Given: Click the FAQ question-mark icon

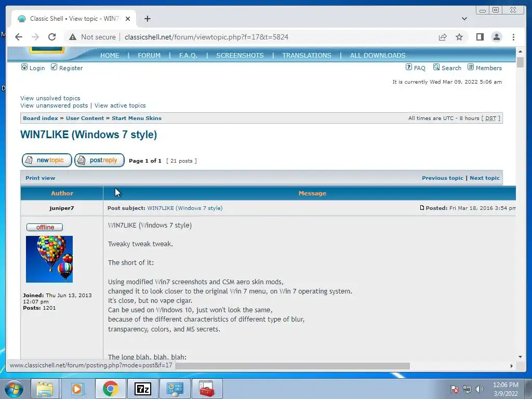Looking at the screenshot, I should [x=409, y=67].
